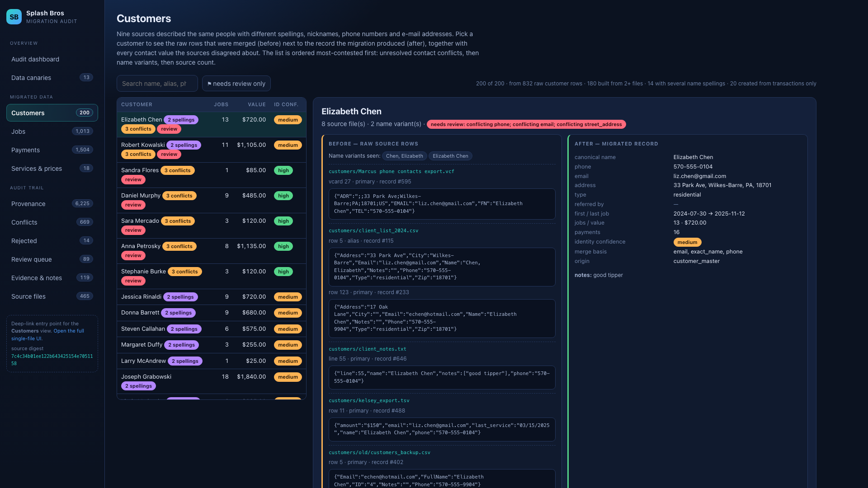Select the Customers sidebar item
The height and width of the screenshot is (488, 868).
[x=52, y=113]
